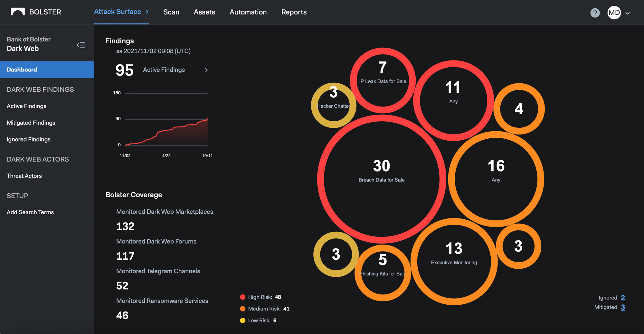The image size is (644, 334).
Task: Open Add Search Terms setup
Action: pyautogui.click(x=30, y=212)
